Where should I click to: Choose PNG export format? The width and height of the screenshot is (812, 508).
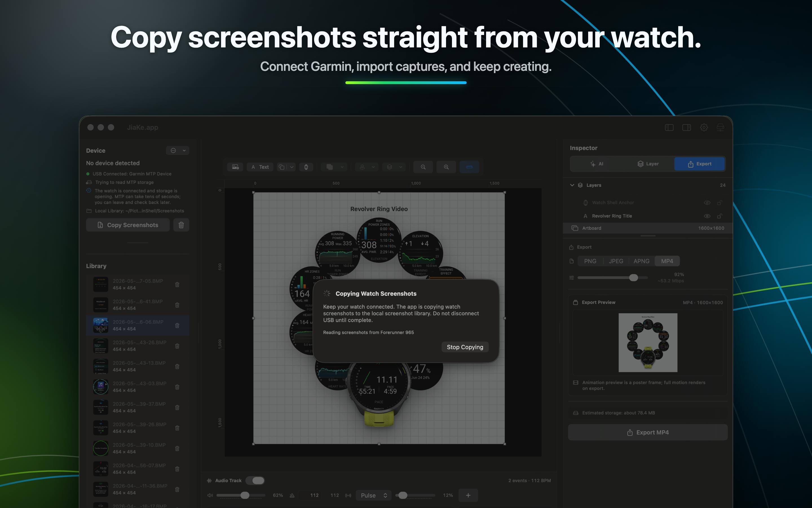point(590,261)
